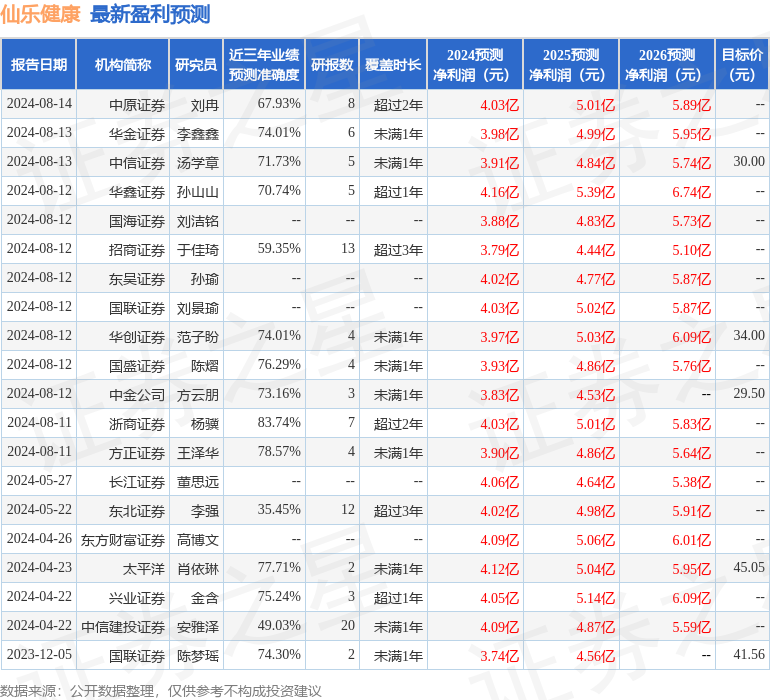
Task: Click accuracy value 76.29%
Action: point(279,364)
